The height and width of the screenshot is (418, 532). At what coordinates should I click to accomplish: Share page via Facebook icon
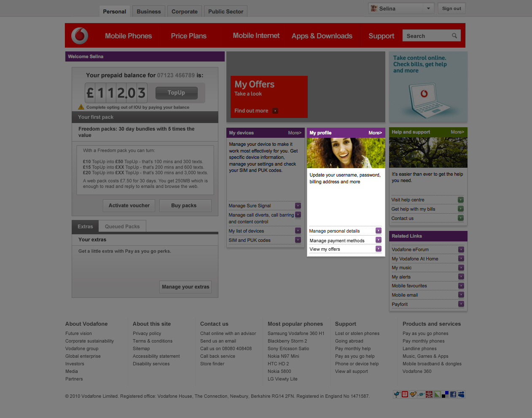pos(453,394)
